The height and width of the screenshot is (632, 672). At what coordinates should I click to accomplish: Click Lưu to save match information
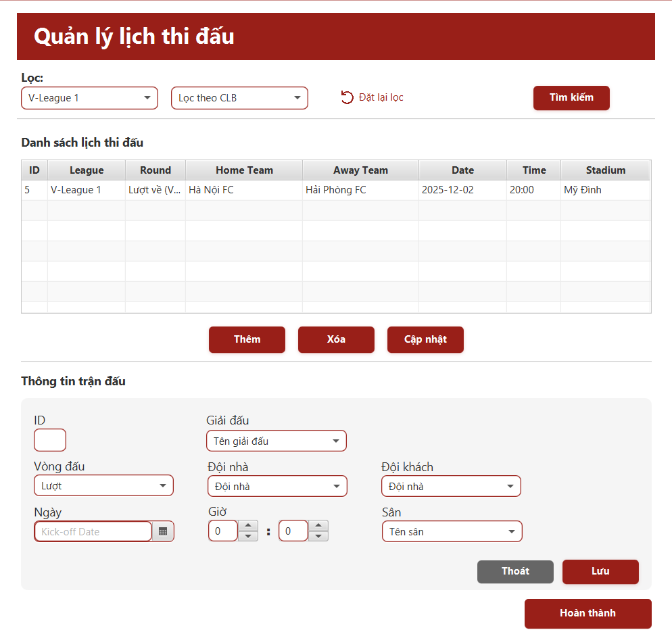tap(600, 571)
